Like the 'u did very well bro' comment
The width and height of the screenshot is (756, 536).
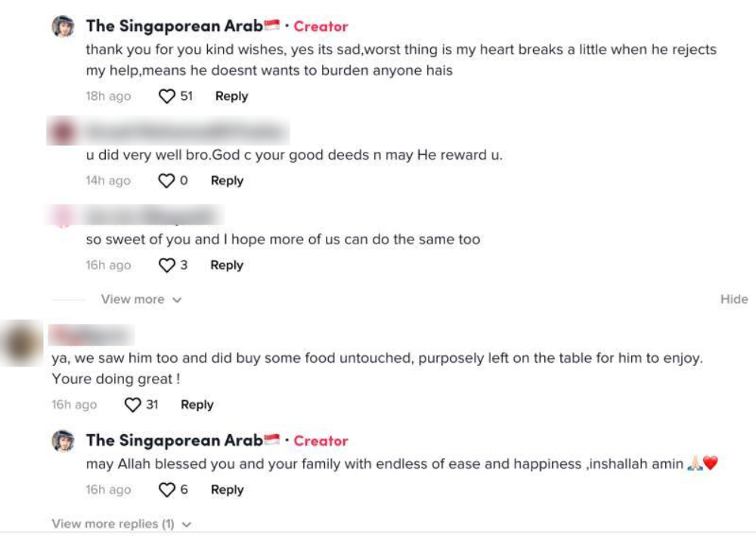tap(166, 181)
